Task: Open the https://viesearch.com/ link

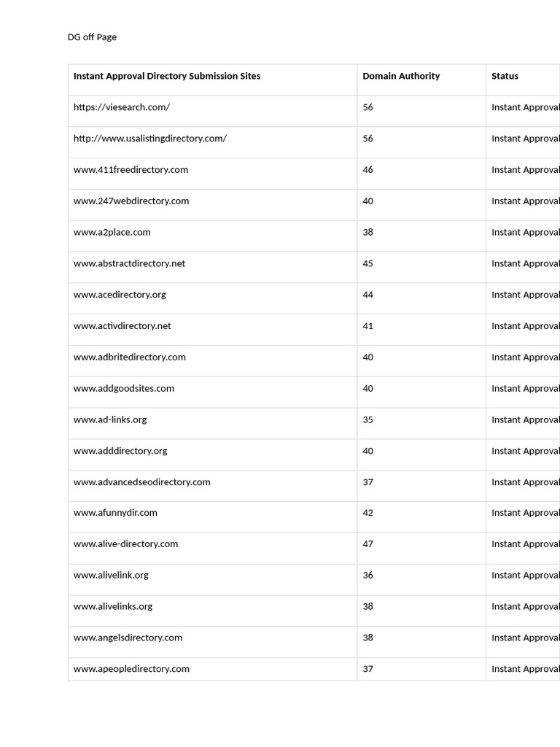Action: click(x=121, y=107)
